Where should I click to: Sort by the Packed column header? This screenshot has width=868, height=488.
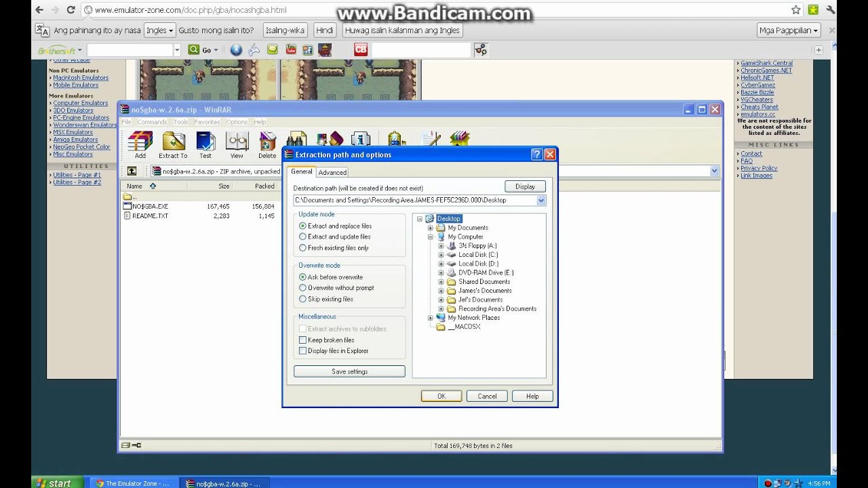click(x=264, y=186)
